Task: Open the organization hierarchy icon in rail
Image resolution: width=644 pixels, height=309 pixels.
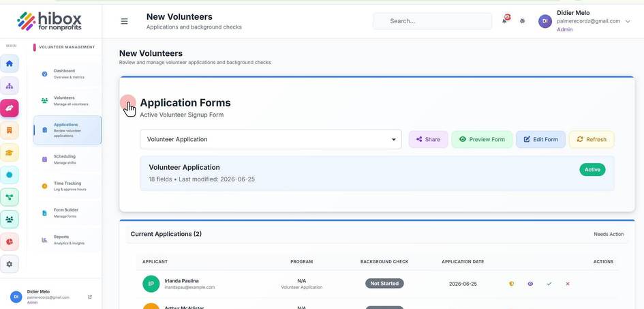Action: tap(10, 86)
